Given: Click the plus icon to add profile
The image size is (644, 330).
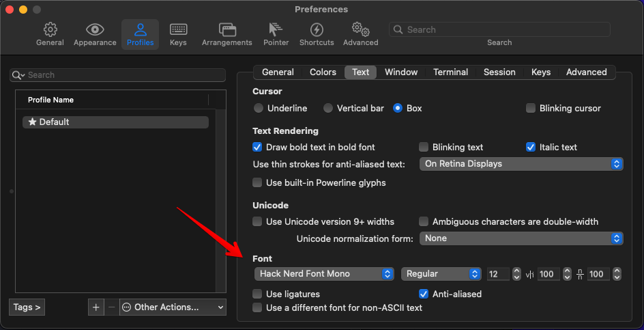Looking at the screenshot, I should 96,307.
